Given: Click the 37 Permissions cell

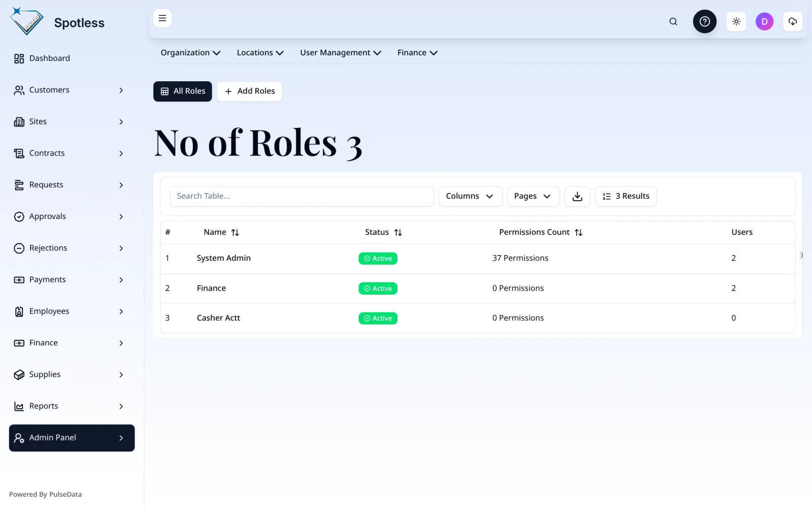Looking at the screenshot, I should pos(520,258).
